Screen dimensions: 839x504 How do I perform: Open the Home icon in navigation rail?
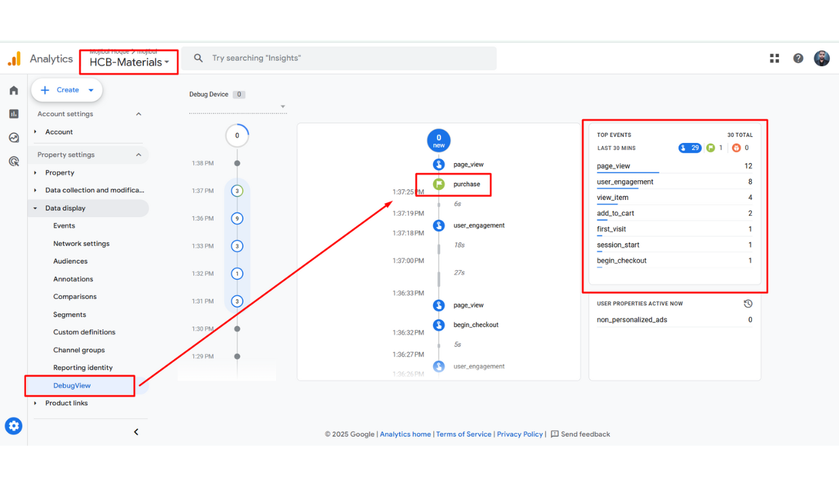[x=13, y=90]
